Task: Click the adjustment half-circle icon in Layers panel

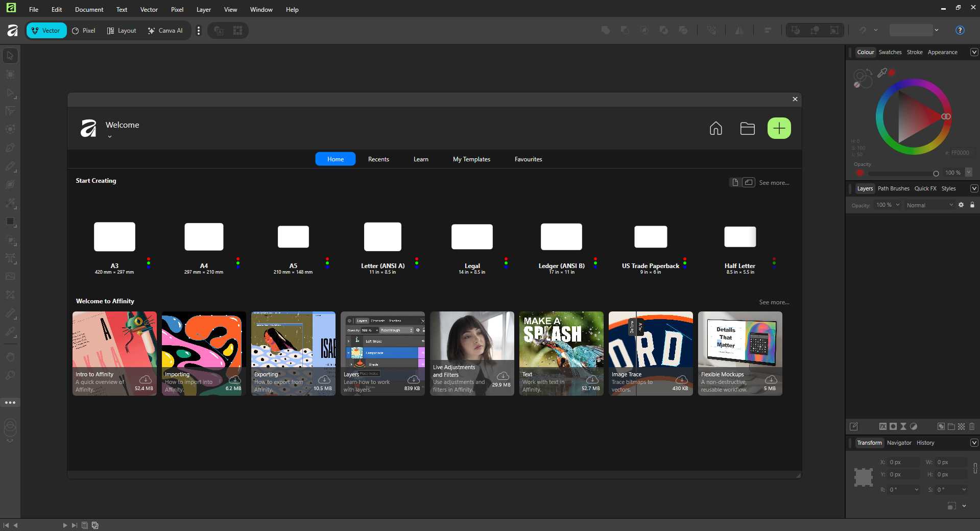Action: [914, 426]
